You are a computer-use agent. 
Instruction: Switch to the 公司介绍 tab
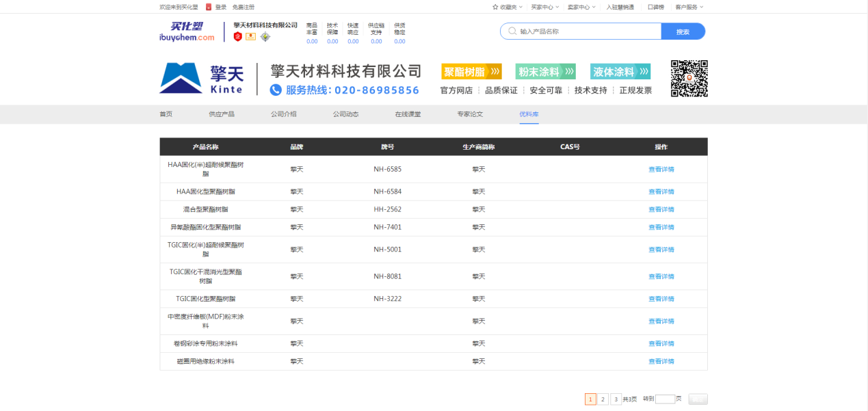point(284,114)
